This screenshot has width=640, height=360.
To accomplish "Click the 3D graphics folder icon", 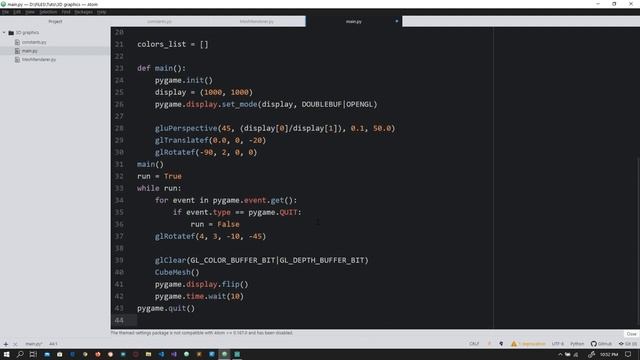I will pyautogui.click(x=11, y=33).
